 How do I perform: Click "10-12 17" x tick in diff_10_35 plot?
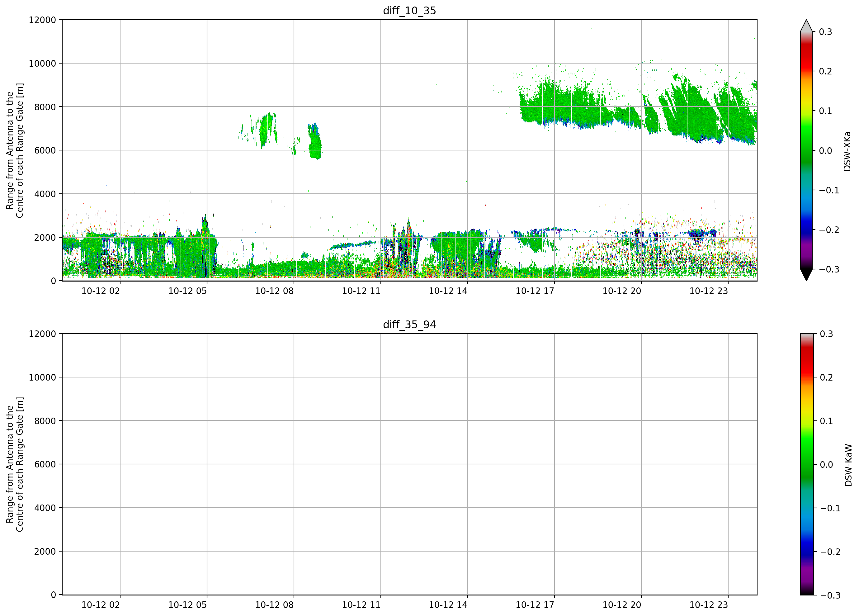point(535,291)
